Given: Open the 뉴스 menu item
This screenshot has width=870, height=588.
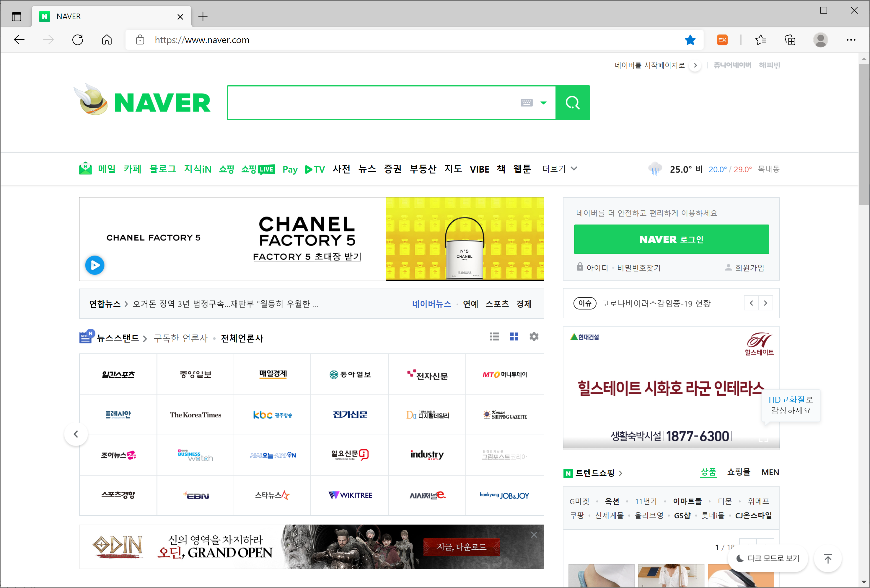Looking at the screenshot, I should point(367,169).
